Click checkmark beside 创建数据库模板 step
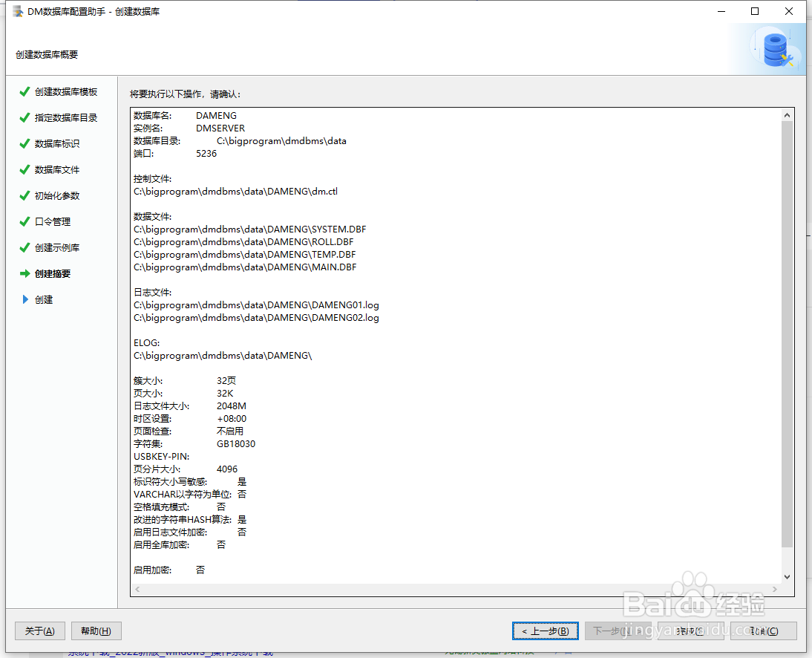 (24, 91)
